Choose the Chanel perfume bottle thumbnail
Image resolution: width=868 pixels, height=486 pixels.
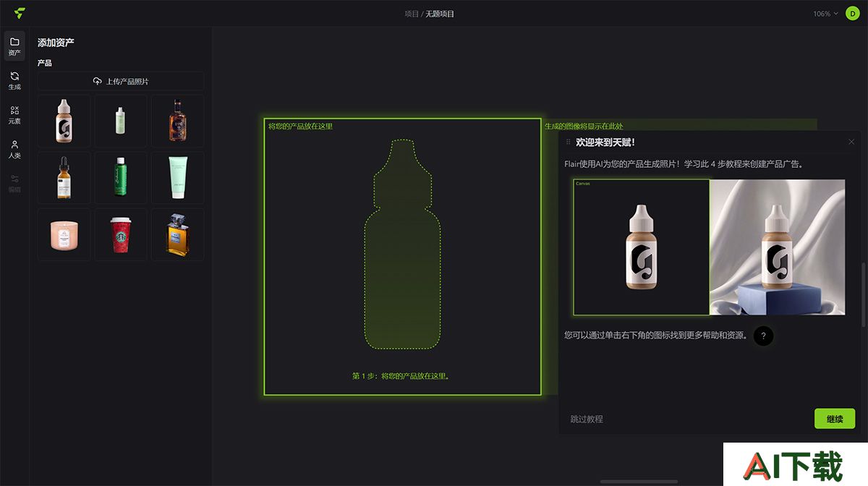[x=177, y=234]
